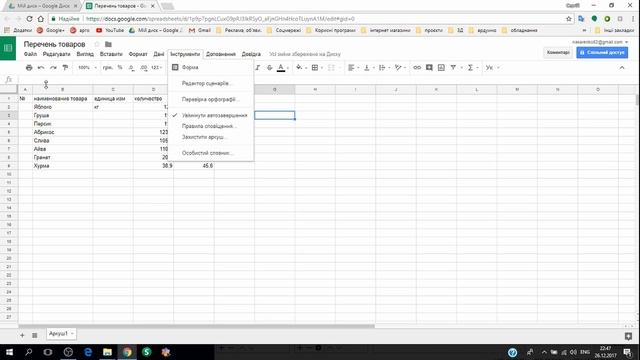This screenshot has height=360, width=640.
Task: Expand the filter views dropdown arrow
Action: tap(462, 68)
